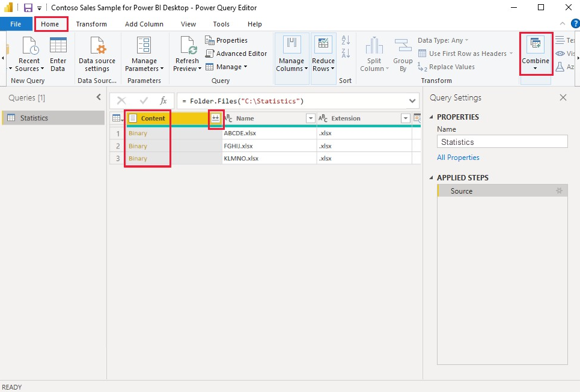The width and height of the screenshot is (580, 392).
Task: Click the query Name input field
Action: tap(502, 142)
